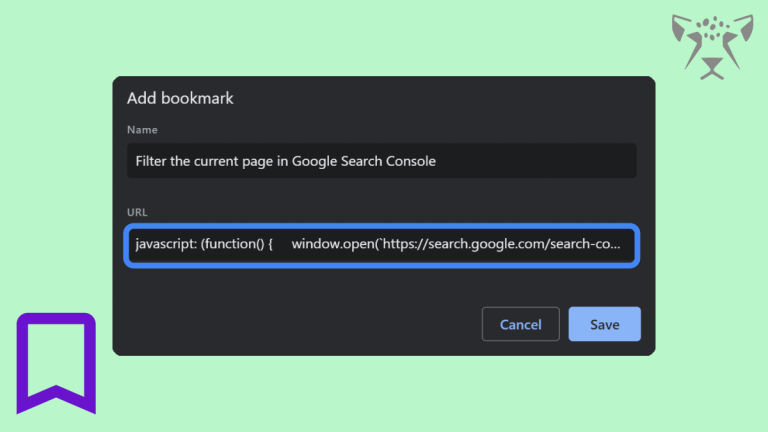
Task: Save the new bookmark
Action: click(604, 324)
